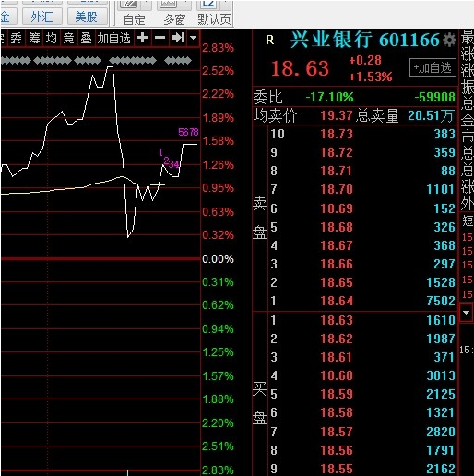Click sell volume 1101
This screenshot has width=474, height=476.
tap(441, 189)
